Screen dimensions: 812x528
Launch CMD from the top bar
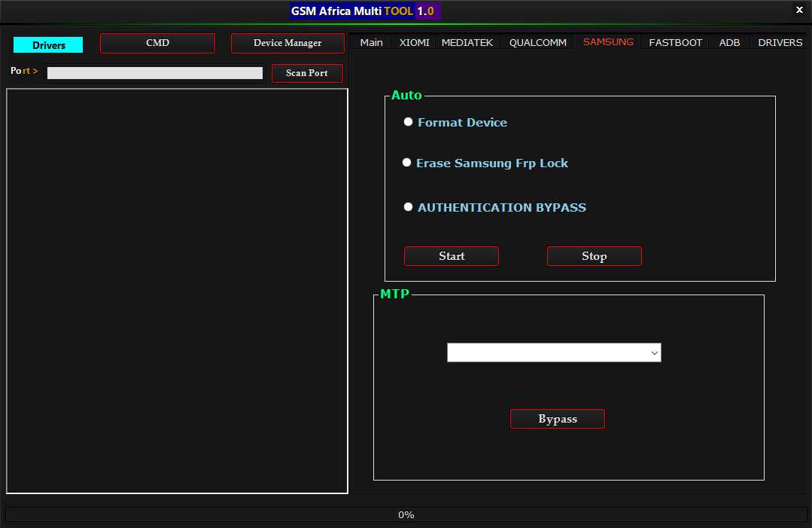pos(157,44)
